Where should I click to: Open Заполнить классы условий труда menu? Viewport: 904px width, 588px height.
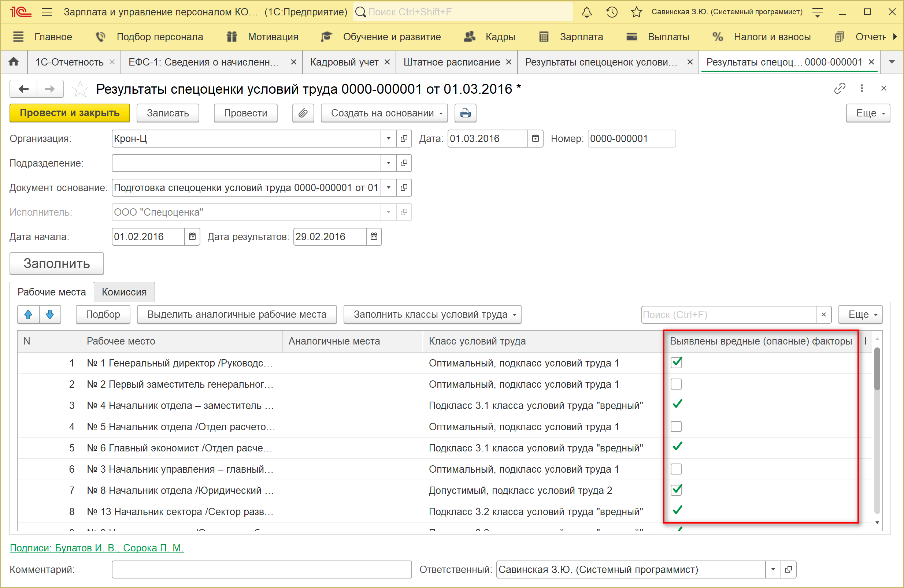[x=432, y=314]
